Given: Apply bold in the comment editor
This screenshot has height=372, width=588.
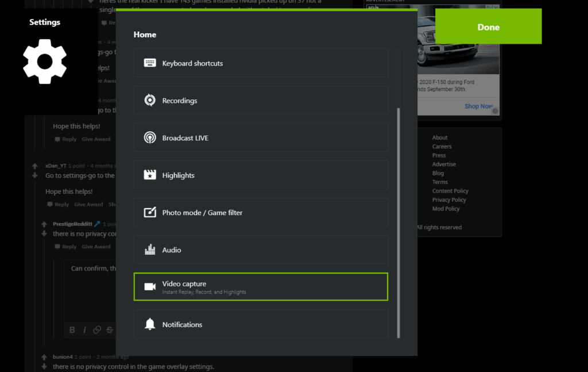Looking at the screenshot, I should coord(72,329).
